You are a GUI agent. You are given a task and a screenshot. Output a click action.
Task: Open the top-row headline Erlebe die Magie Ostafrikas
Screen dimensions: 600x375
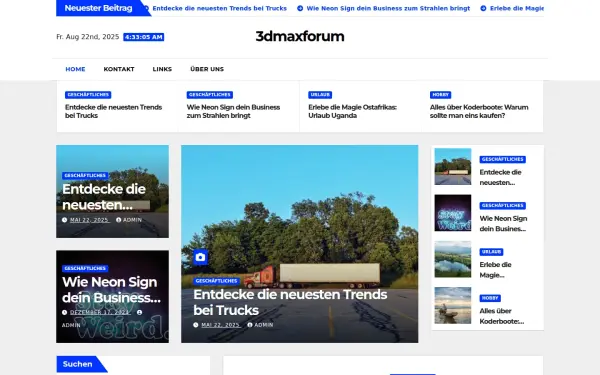(352, 111)
